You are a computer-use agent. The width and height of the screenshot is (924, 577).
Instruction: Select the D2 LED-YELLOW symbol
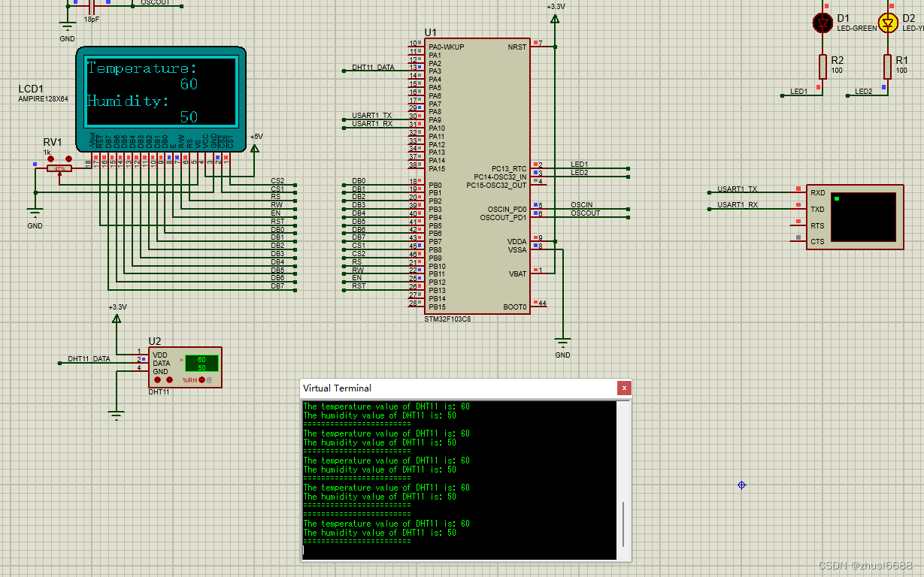pyautogui.click(x=887, y=23)
